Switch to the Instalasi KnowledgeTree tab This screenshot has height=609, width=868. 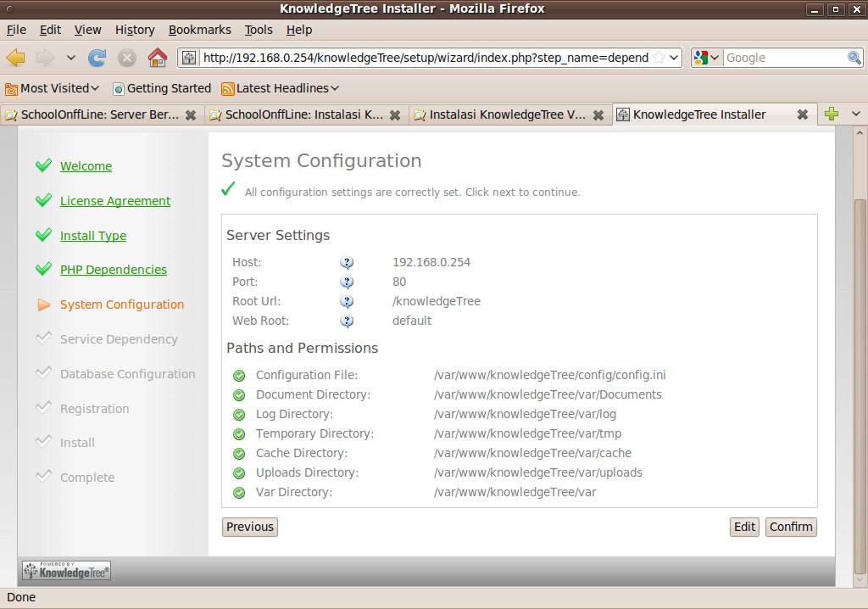pos(506,115)
